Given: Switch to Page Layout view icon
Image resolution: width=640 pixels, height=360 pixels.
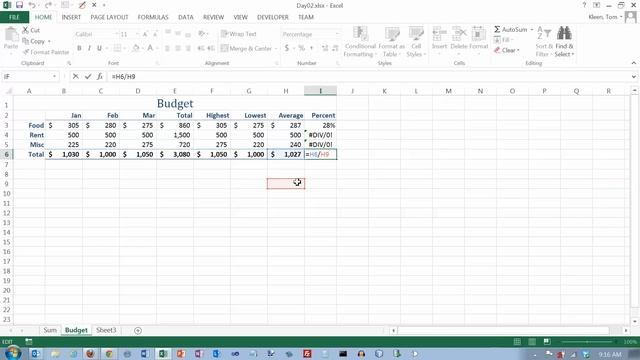Looking at the screenshot, I should pos(532,342).
